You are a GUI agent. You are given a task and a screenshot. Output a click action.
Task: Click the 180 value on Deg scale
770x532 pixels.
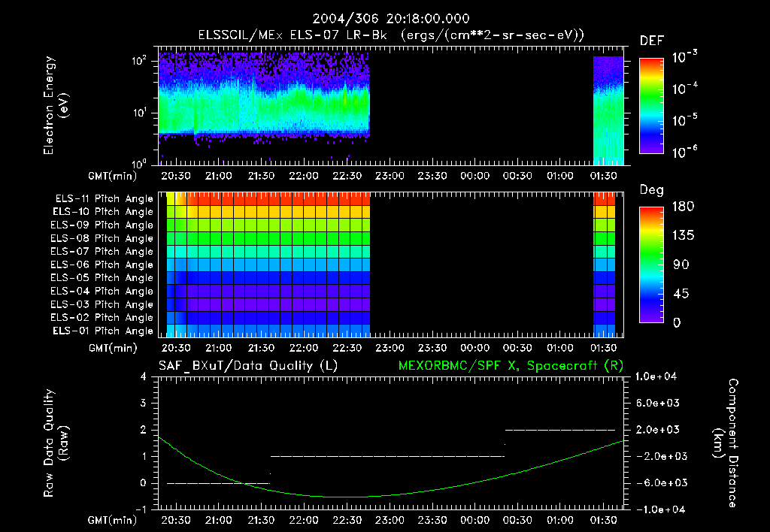[683, 207]
